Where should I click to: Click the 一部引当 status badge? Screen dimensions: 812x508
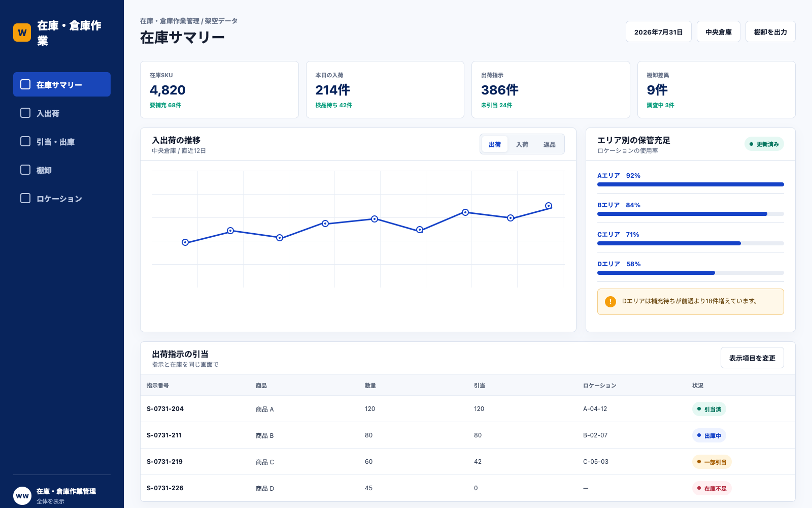(712, 462)
